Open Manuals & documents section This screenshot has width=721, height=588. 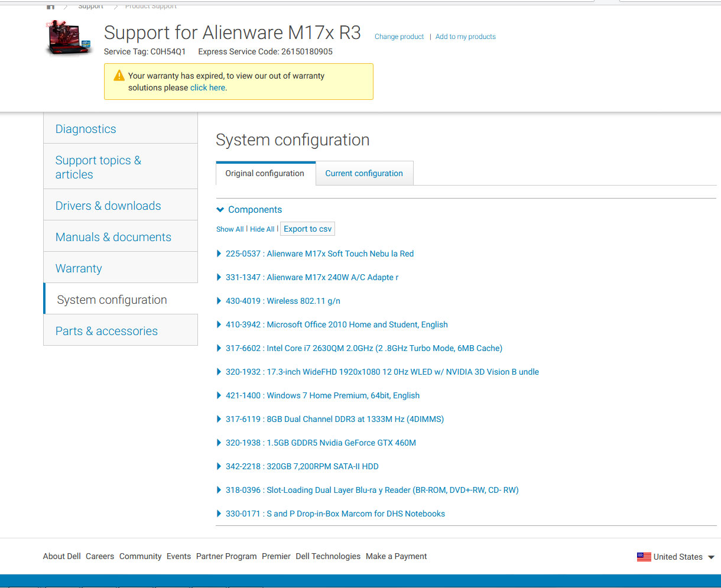(x=121, y=237)
